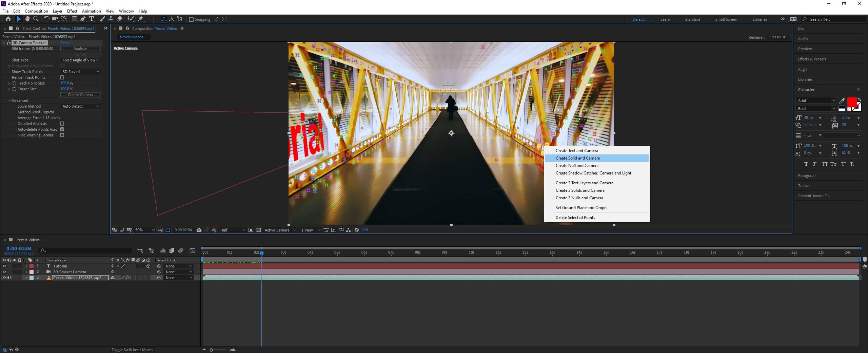Hide the Tutorial text layer

point(4,266)
